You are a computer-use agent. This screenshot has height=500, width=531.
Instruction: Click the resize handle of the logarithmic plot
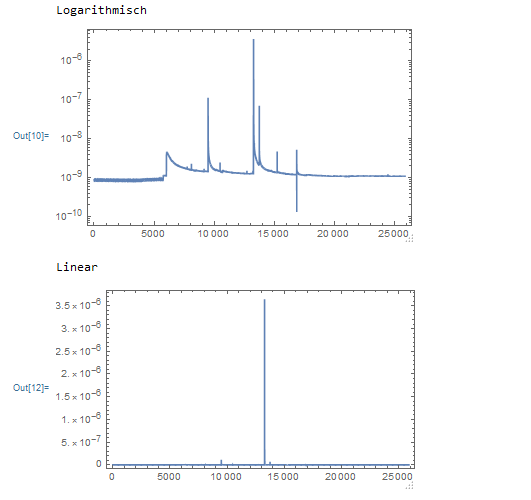click(409, 238)
